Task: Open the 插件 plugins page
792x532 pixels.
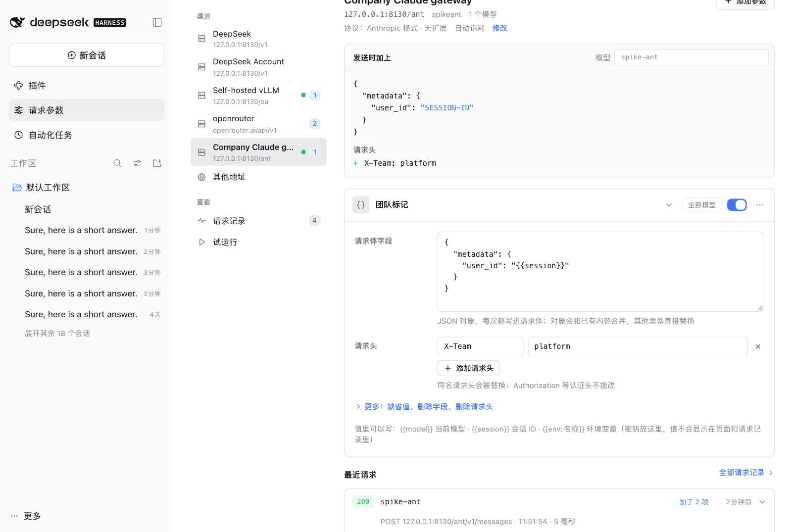Action: 87,86
